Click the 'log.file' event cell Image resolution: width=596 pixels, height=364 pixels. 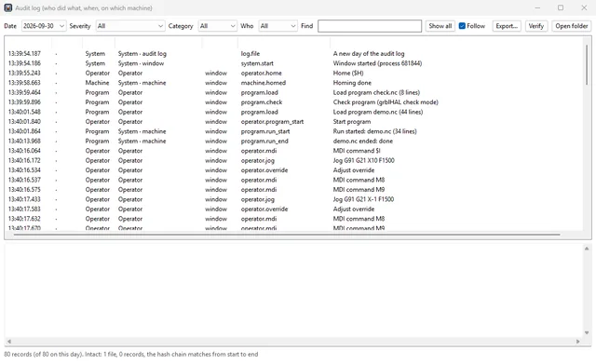tap(251, 54)
